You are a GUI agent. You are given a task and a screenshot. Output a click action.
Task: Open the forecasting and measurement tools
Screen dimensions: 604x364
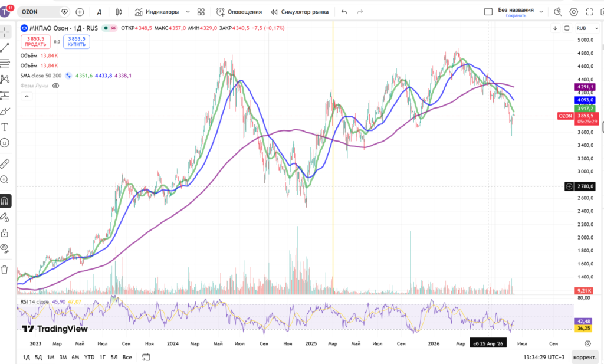click(x=5, y=95)
